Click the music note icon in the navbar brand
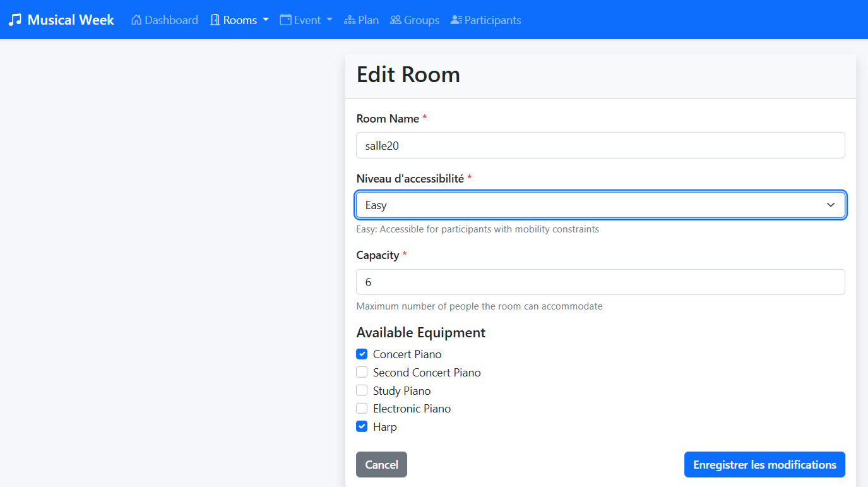Screen dimensions: 868x487 click(x=15, y=19)
